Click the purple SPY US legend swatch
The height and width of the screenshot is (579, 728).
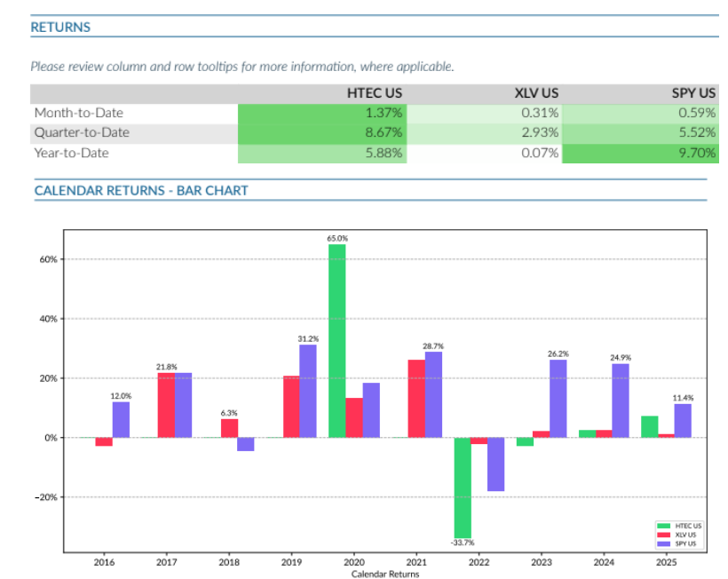(x=661, y=542)
